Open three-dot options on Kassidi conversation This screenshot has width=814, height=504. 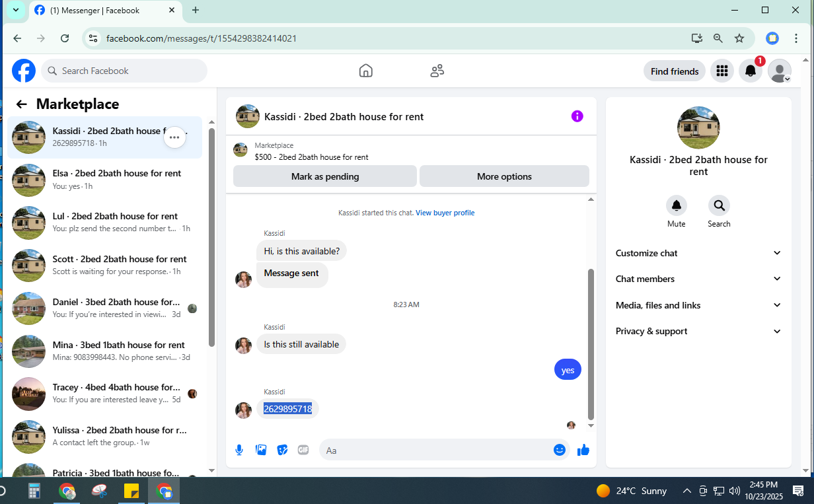174,137
